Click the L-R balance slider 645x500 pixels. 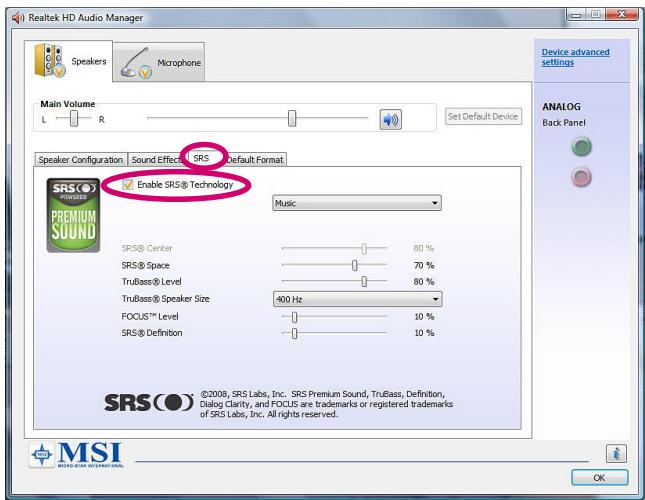74,119
